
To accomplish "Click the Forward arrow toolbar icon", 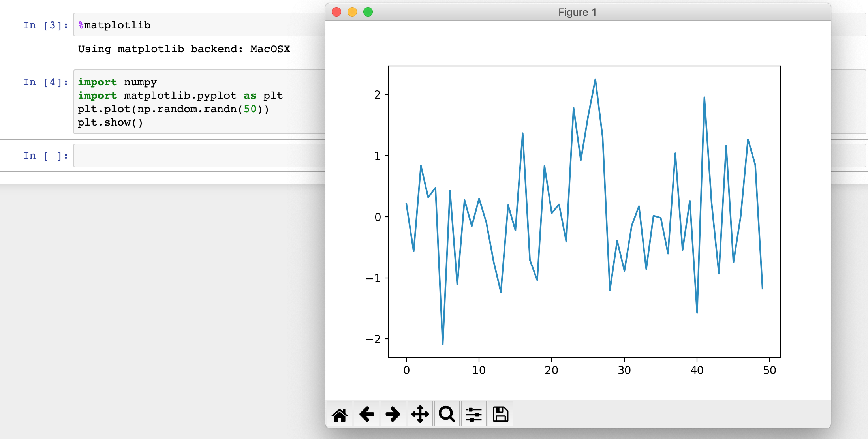I will [x=393, y=414].
